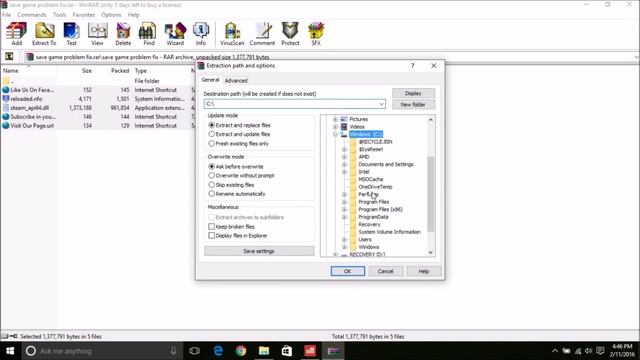
Task: Click the up-one-level icon beside address bar
Action: 9,57
